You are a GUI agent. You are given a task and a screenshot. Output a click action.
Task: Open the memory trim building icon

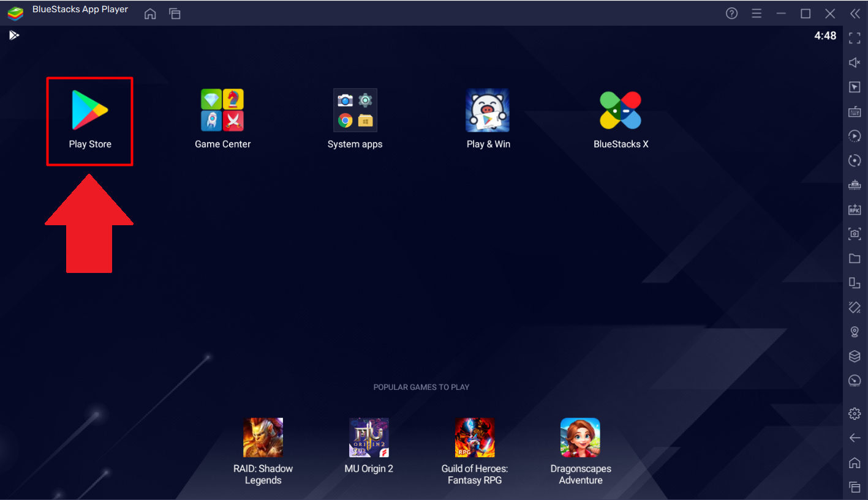(855, 185)
